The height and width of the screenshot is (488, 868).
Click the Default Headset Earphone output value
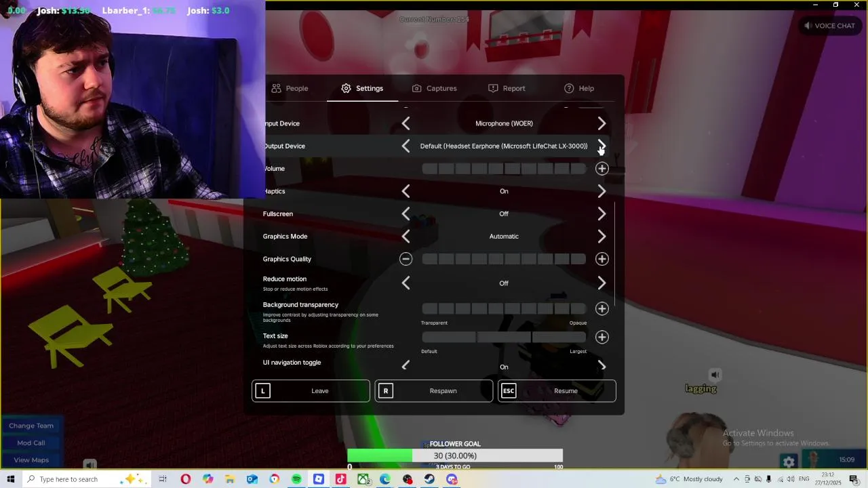click(x=504, y=146)
